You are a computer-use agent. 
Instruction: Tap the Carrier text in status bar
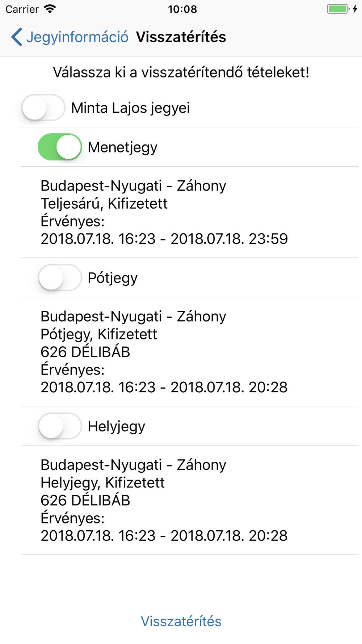[x=22, y=9]
